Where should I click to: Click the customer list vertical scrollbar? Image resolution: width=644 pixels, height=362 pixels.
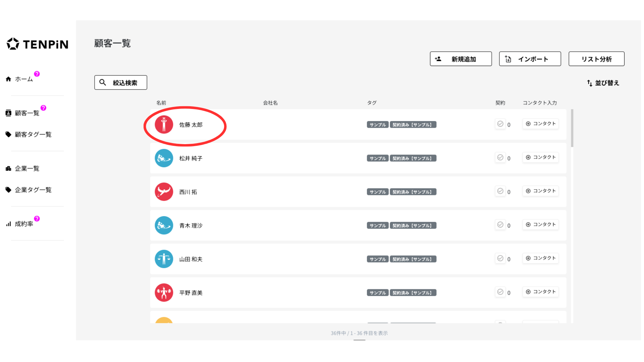point(572,128)
